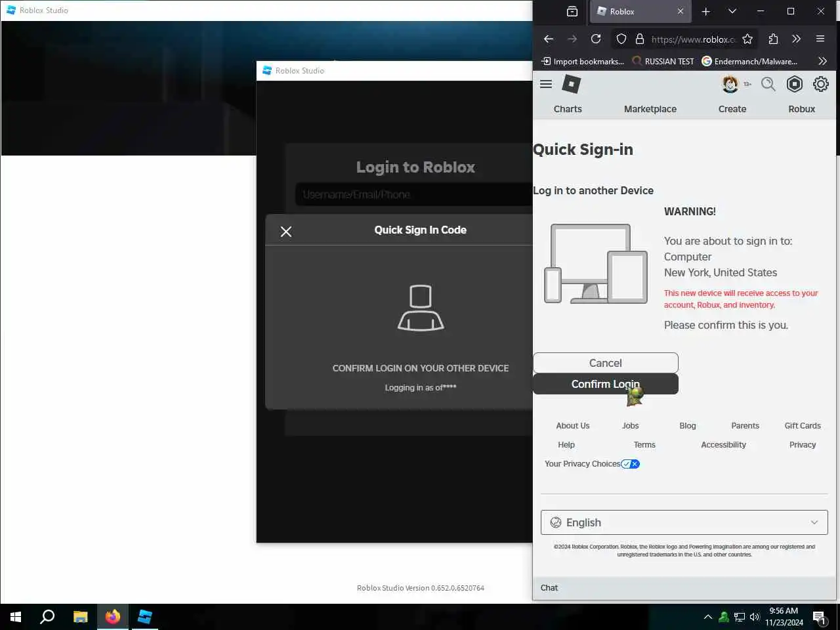Cancel the quick sign-in request
840x630 pixels.
(x=606, y=363)
